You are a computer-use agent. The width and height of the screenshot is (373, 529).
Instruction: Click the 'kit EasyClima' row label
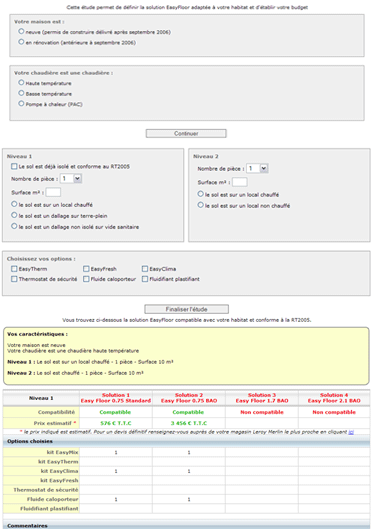coord(59,471)
